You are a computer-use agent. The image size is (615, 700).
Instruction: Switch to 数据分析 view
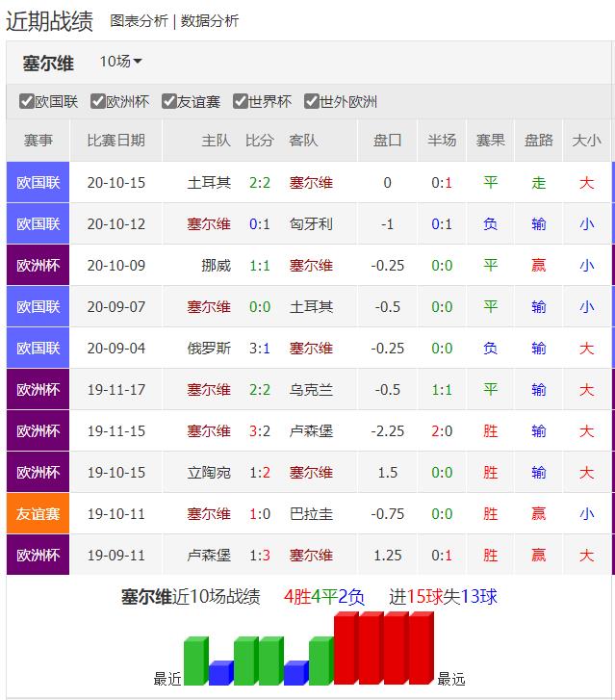tap(210, 21)
